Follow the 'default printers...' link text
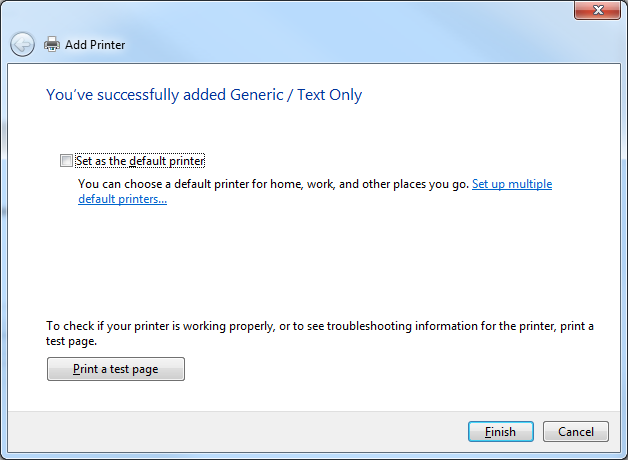The height and width of the screenshot is (460, 628). tap(123, 199)
